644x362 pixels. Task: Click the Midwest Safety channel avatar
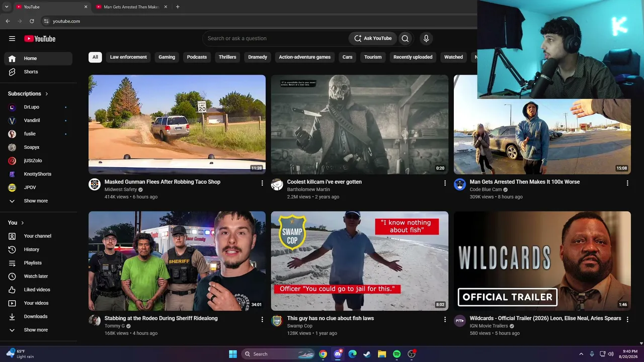click(x=95, y=185)
